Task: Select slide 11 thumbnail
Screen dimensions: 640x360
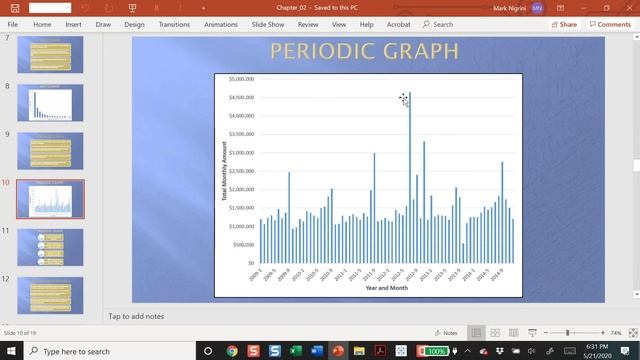Action: [x=50, y=247]
